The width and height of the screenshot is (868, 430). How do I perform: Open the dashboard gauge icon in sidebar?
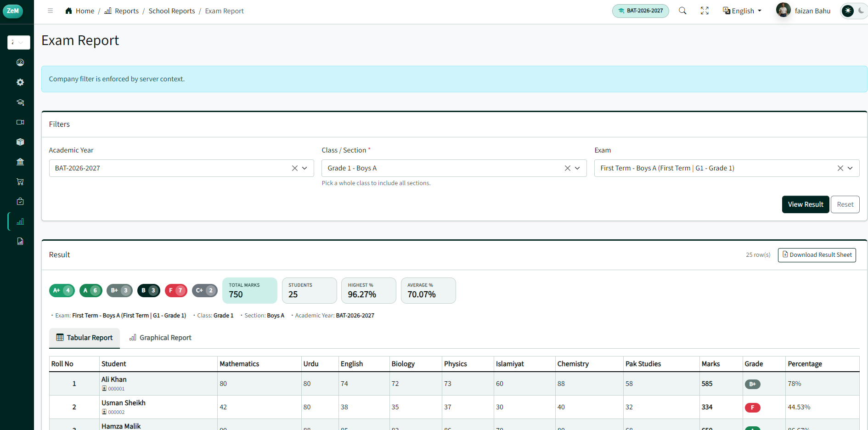20,62
